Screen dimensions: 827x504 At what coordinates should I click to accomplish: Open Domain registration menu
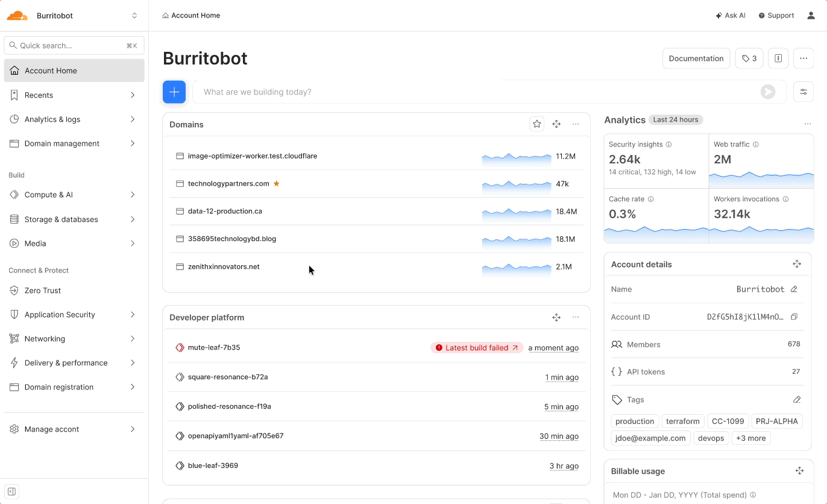tap(74, 387)
